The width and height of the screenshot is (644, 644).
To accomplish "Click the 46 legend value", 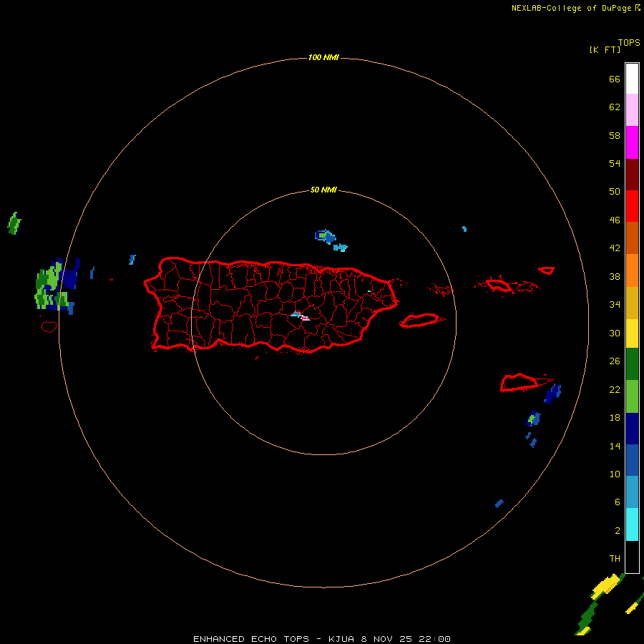I will [x=615, y=220].
